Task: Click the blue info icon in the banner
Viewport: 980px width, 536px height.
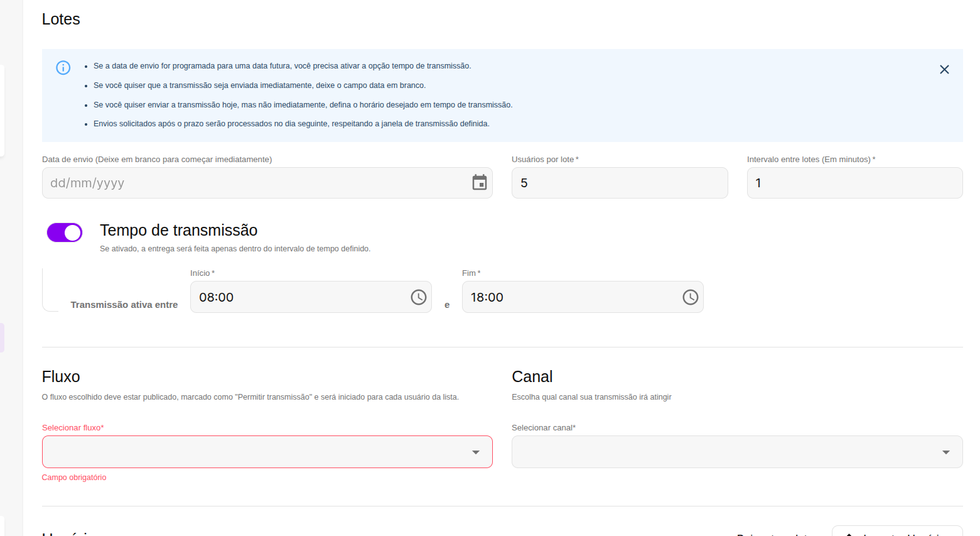Action: pyautogui.click(x=63, y=68)
